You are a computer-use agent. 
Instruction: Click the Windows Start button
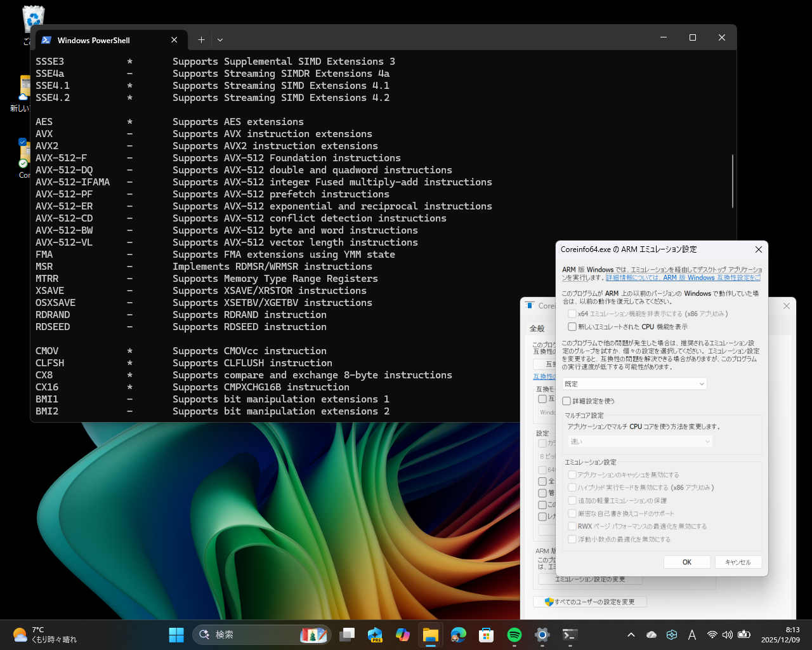tap(176, 635)
